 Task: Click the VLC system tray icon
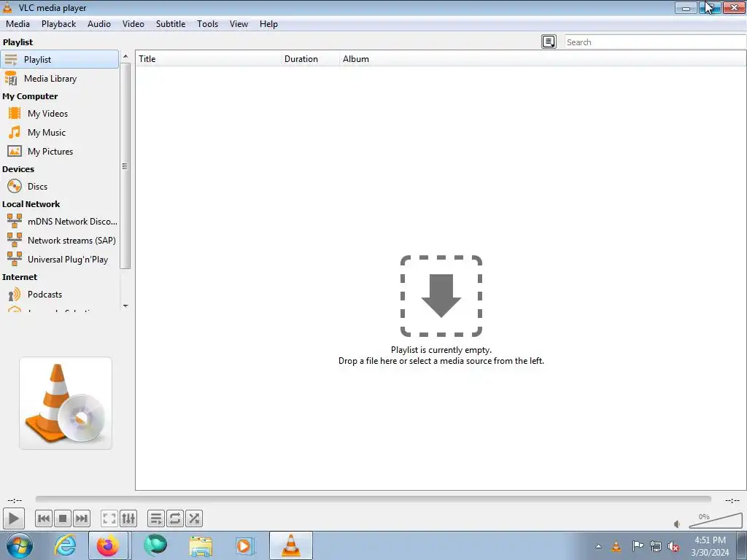click(616, 546)
